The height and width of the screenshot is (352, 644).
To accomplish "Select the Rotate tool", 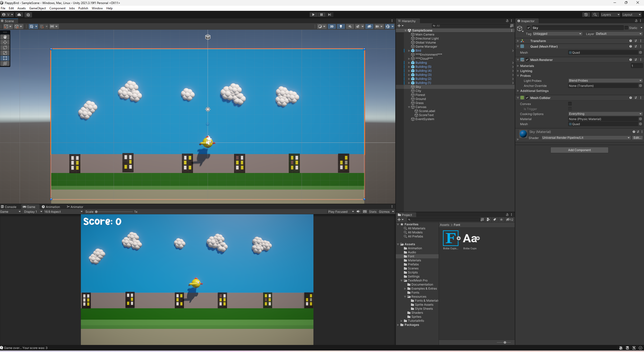I will (x=5, y=48).
